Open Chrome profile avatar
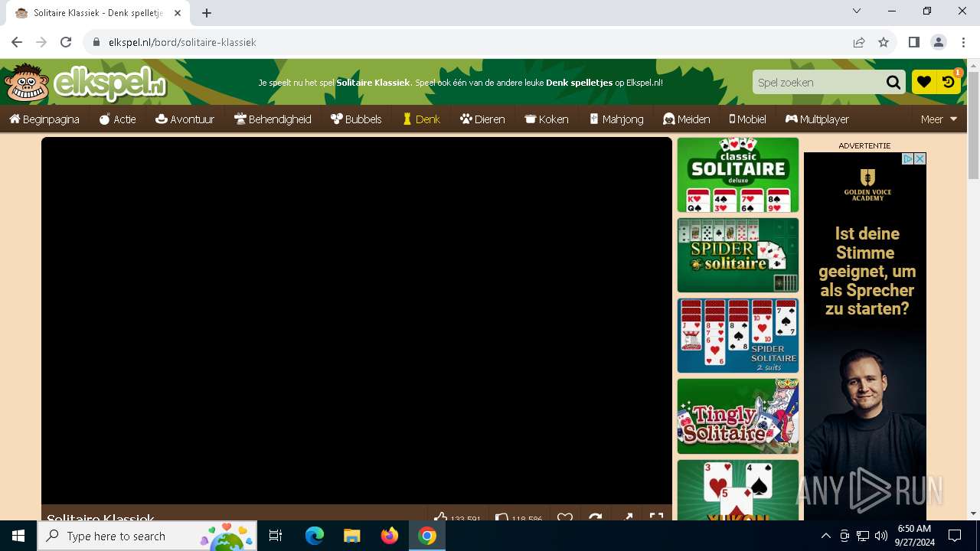Image resolution: width=980 pixels, height=551 pixels. (939, 42)
